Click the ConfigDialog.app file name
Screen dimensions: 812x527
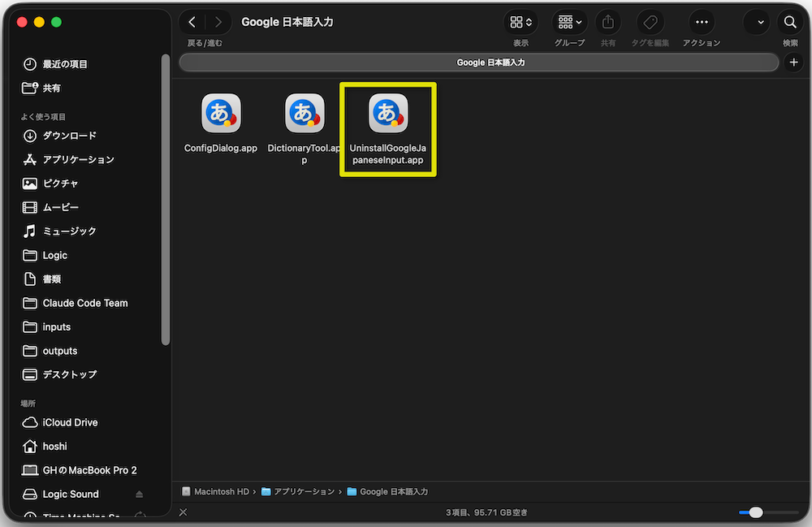pyautogui.click(x=221, y=148)
